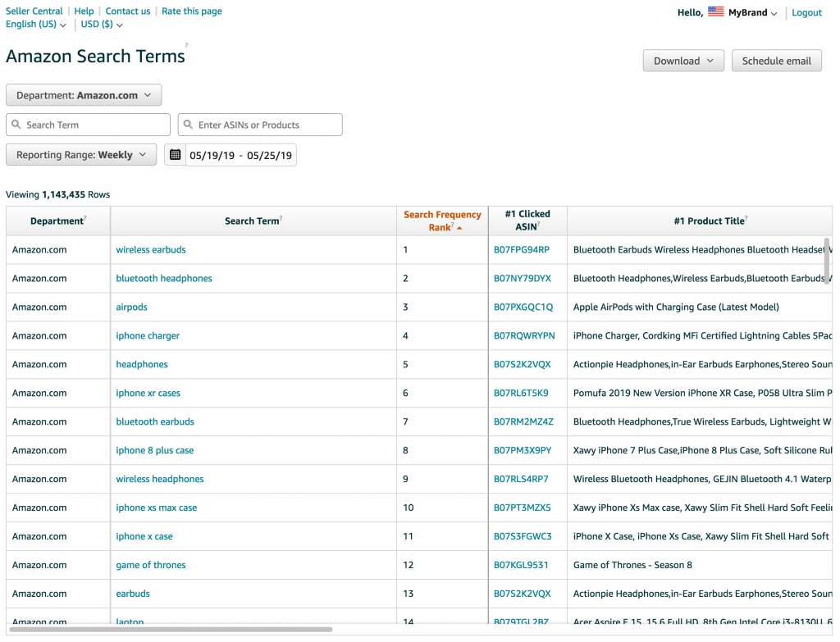Open the earbuds search term link
840x642 pixels.
click(x=133, y=594)
